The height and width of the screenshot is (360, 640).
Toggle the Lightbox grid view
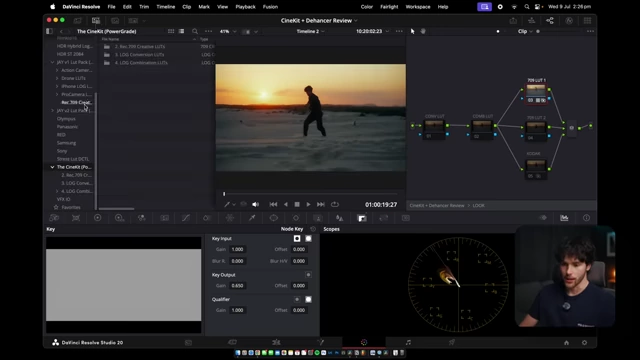tap(587, 20)
